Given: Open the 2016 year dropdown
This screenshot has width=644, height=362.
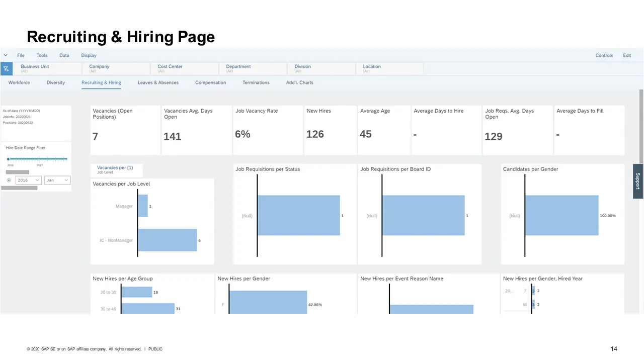Looking at the screenshot, I should [x=28, y=180].
